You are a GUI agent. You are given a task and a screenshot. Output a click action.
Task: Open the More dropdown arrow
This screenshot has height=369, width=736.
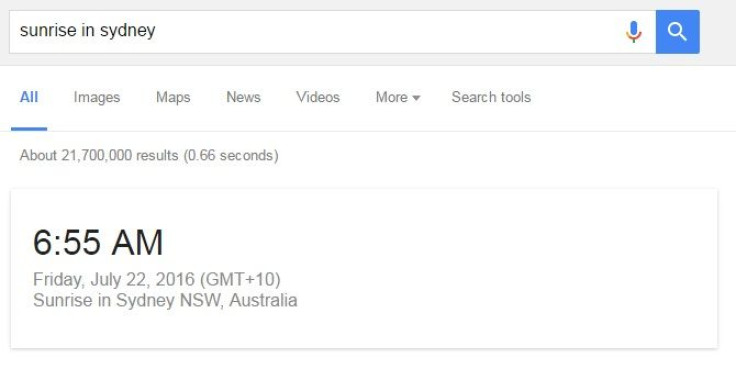[x=416, y=98]
